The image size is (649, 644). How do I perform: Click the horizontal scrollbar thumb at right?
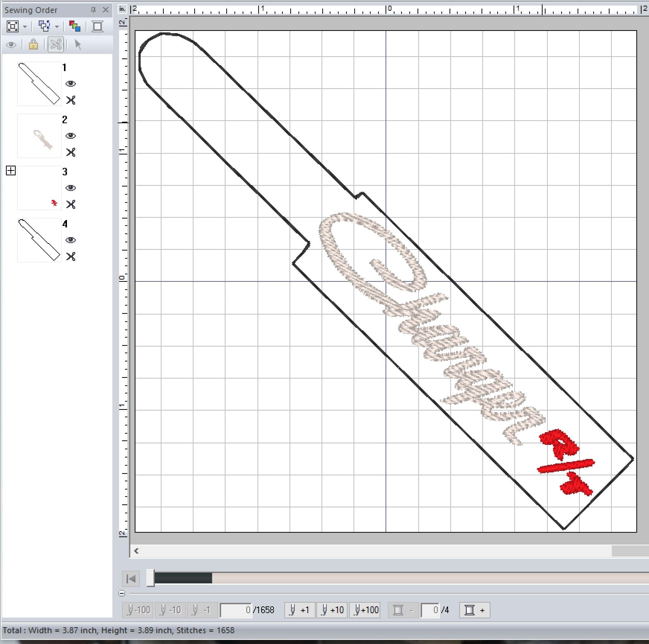(x=630, y=551)
